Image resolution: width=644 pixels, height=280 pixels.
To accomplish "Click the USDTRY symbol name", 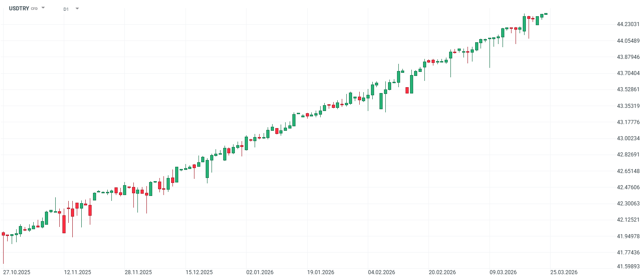I will click(x=19, y=9).
